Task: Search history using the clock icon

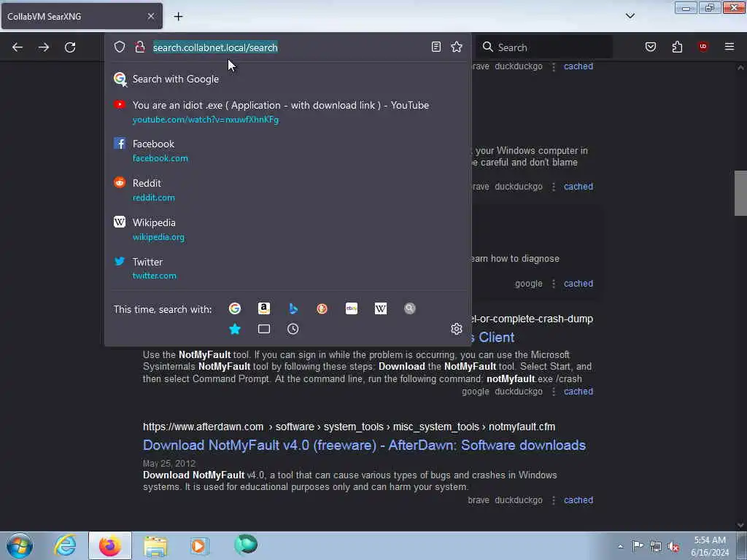Action: tap(293, 329)
